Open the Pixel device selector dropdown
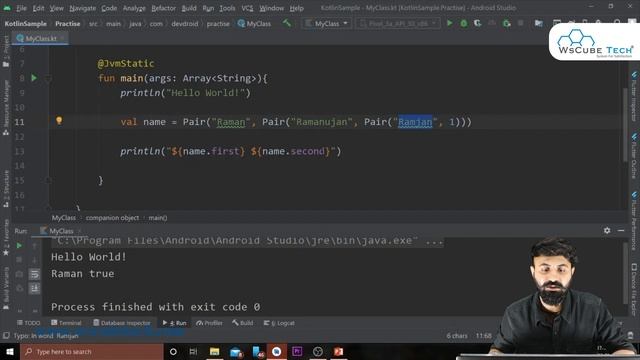Image resolution: width=640 pixels, height=360 pixels. (x=398, y=23)
